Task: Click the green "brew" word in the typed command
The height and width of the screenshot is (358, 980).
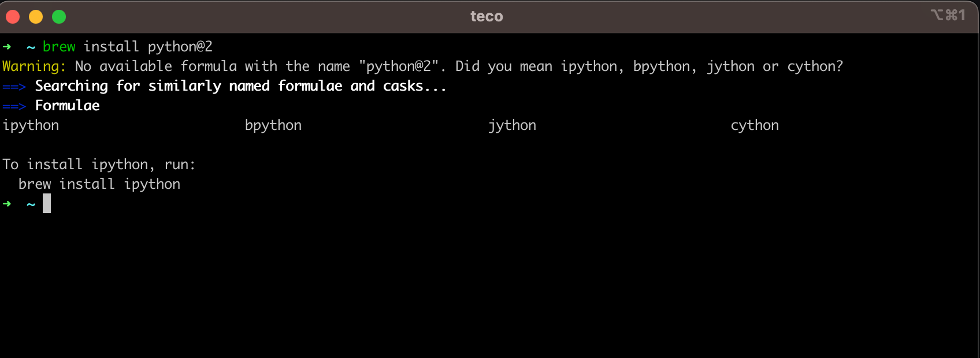Action: pos(59,46)
